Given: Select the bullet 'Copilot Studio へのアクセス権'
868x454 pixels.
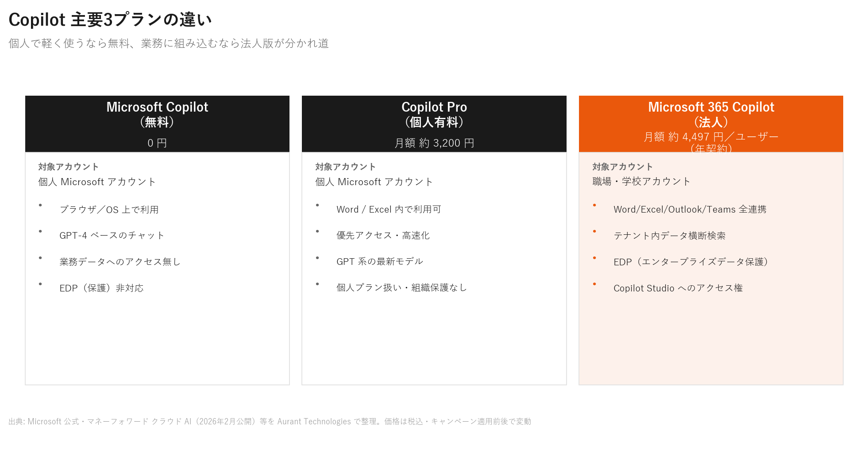Looking at the screenshot, I should tap(678, 288).
